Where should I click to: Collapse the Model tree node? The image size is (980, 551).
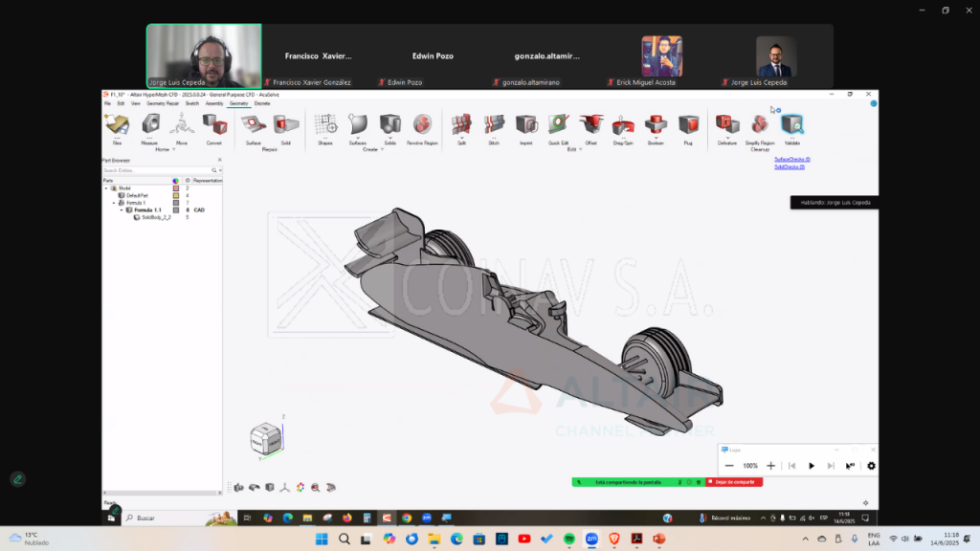(x=107, y=188)
